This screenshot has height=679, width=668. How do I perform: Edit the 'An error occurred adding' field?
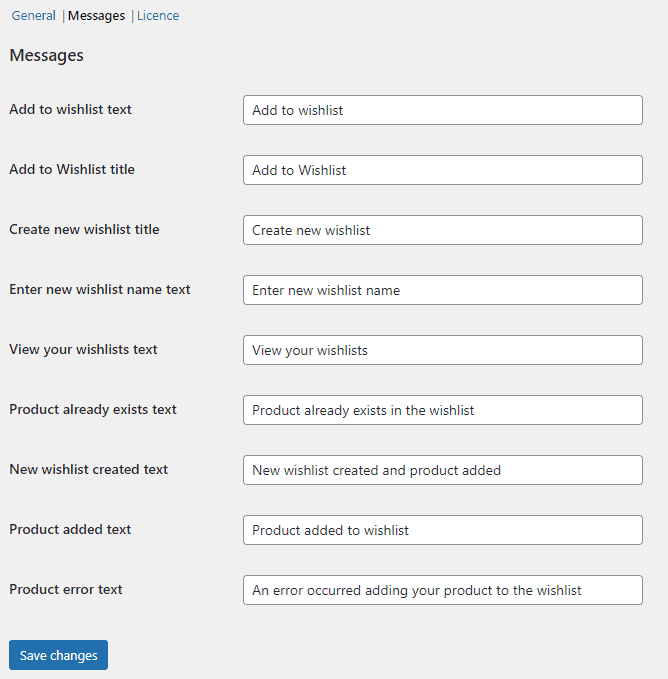(443, 590)
